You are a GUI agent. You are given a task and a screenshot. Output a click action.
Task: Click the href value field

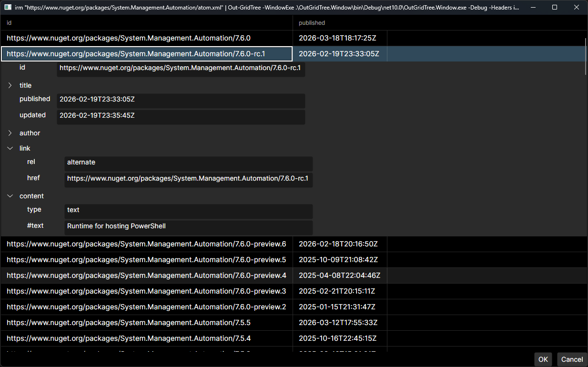[x=189, y=180]
